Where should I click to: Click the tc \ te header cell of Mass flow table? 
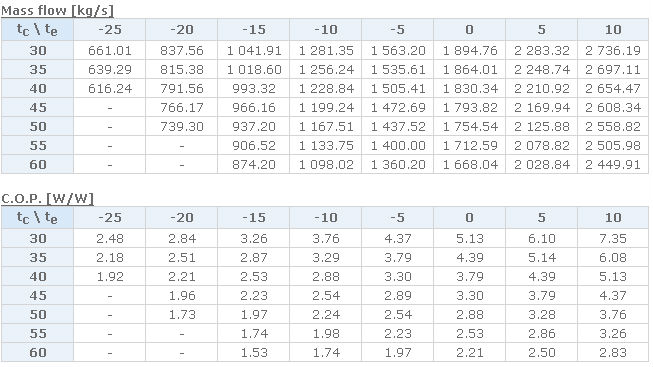coord(37,30)
